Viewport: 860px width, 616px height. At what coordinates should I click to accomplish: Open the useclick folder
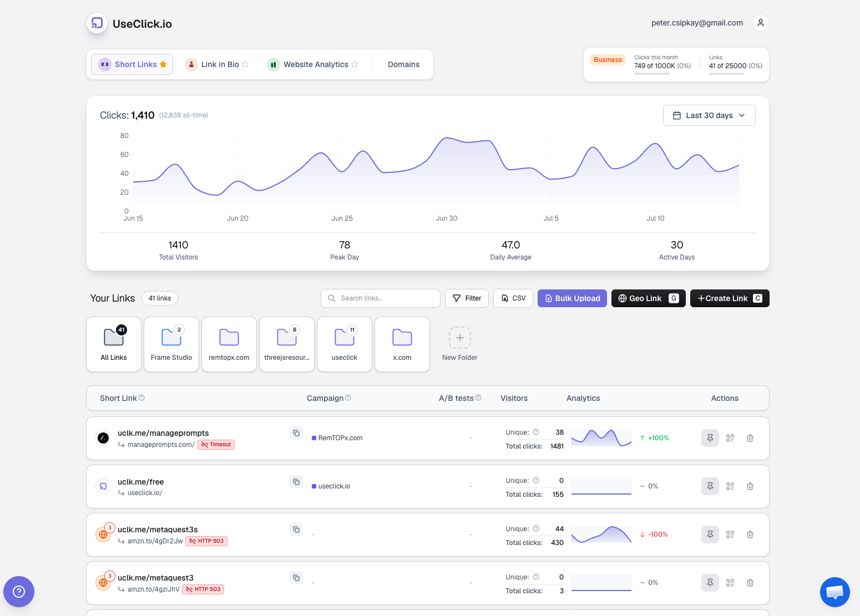pos(345,344)
